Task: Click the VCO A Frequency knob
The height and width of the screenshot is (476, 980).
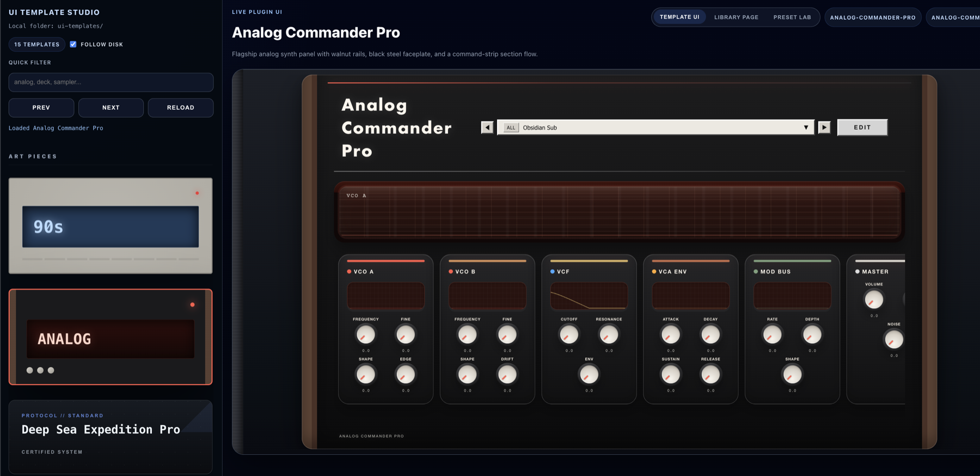Action: click(366, 335)
